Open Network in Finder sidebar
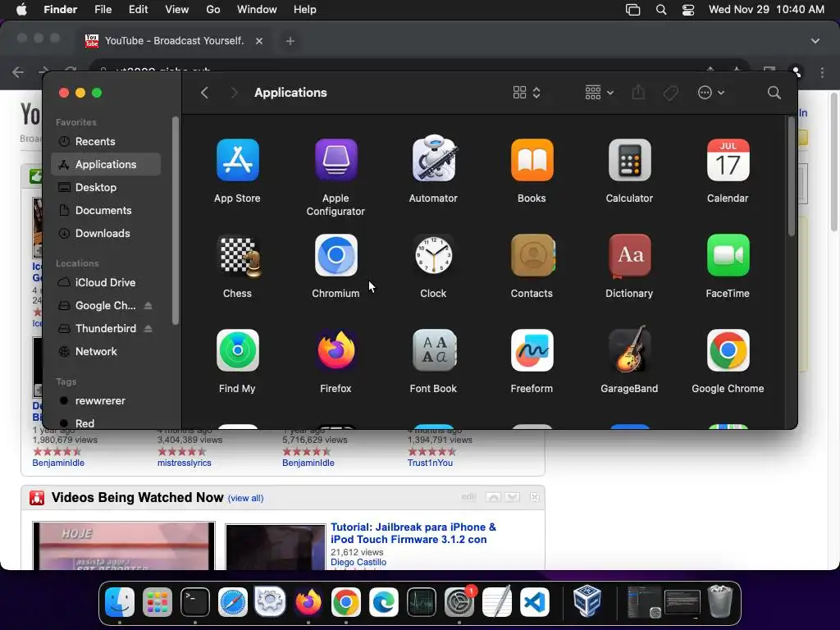Viewport: 840px width, 630px height. click(106, 351)
